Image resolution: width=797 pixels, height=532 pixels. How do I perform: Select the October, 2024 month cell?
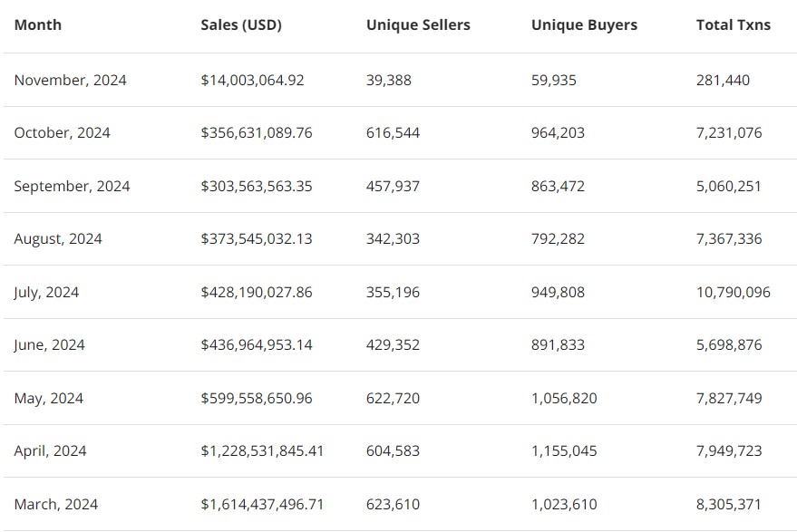coord(62,133)
